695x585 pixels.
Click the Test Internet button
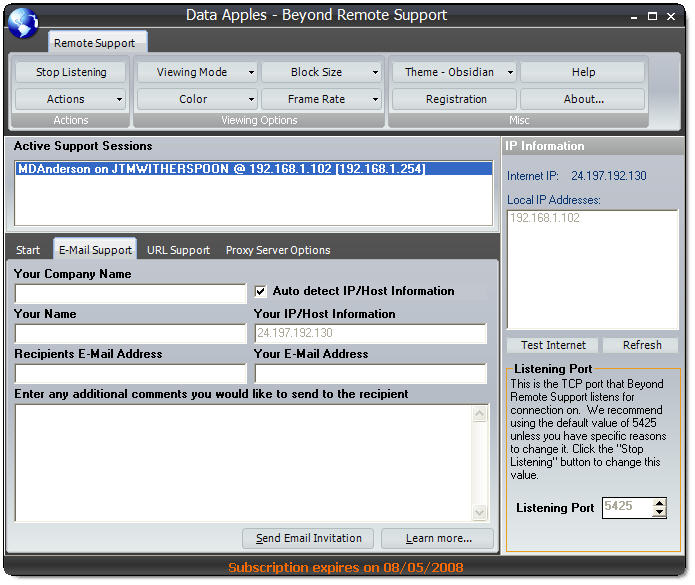pyautogui.click(x=553, y=345)
